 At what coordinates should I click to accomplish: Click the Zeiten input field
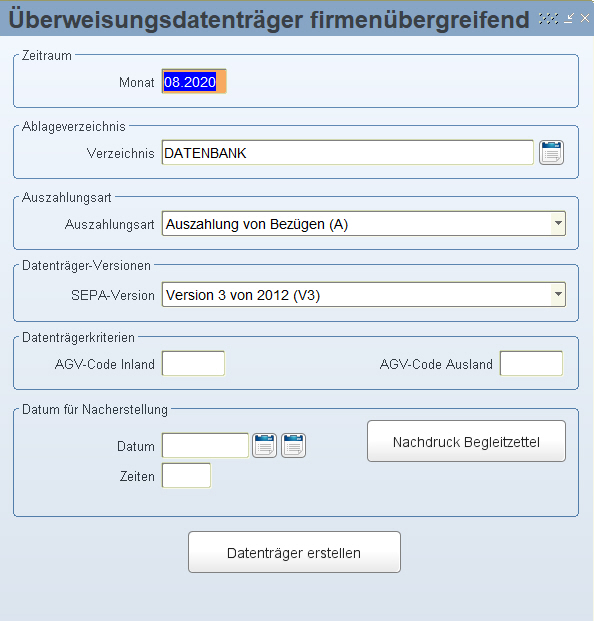pyautogui.click(x=187, y=476)
